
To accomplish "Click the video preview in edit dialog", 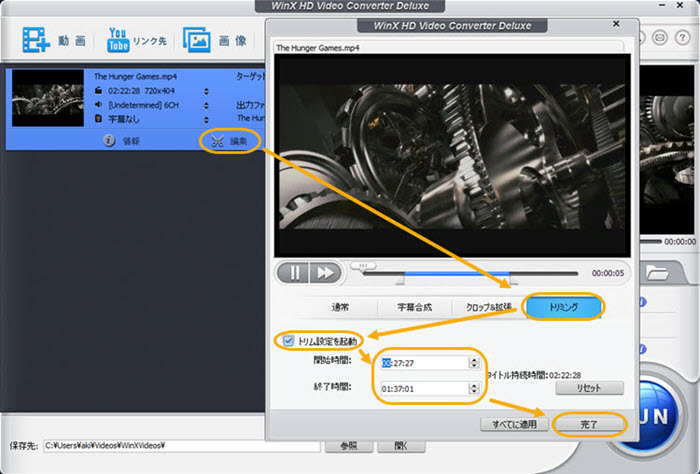I will click(x=452, y=156).
